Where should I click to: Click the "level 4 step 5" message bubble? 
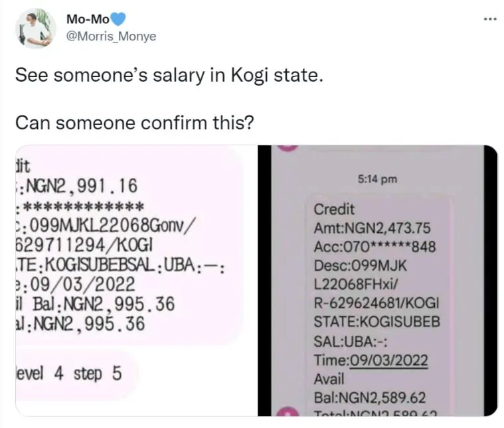68,374
